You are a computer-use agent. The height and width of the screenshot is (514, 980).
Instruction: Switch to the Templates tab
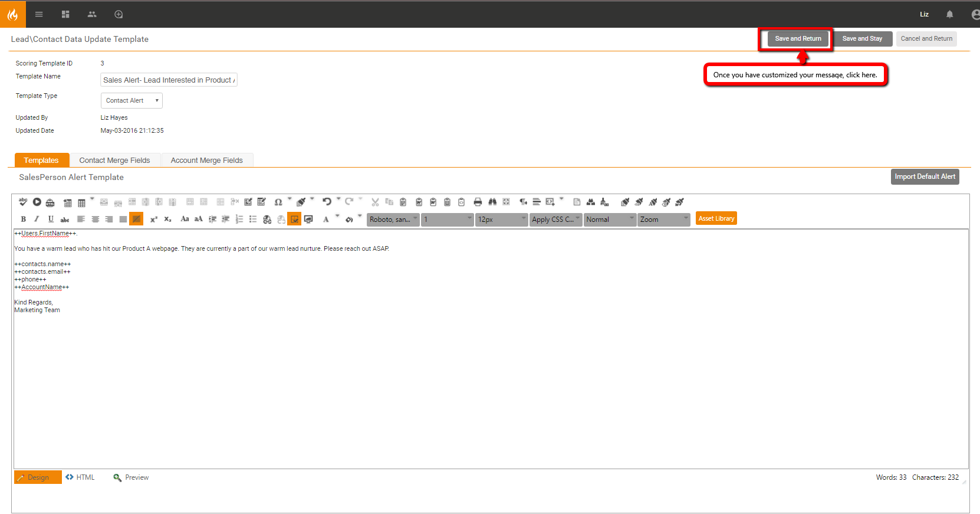click(x=41, y=160)
